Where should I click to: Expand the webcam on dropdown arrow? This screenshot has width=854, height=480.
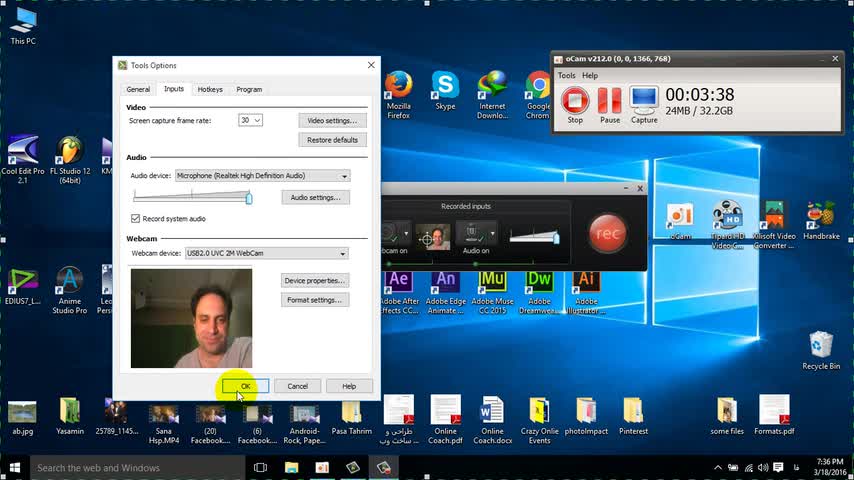click(406, 234)
